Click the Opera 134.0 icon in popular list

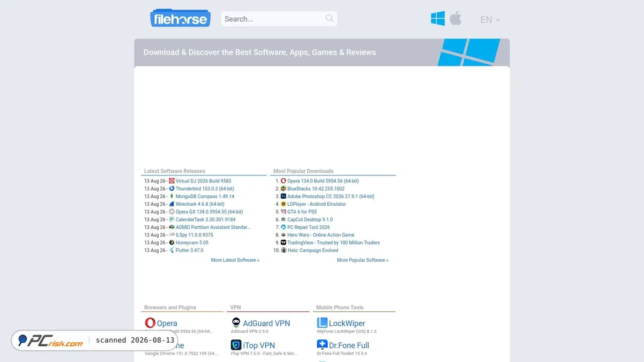click(x=283, y=181)
